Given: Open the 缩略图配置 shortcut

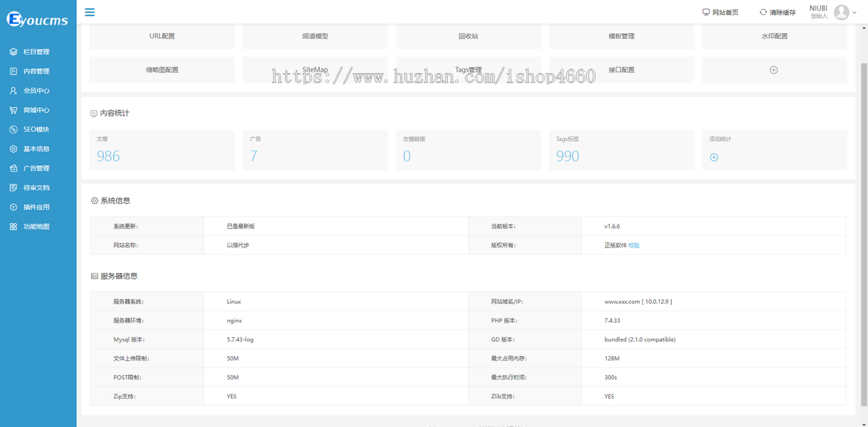Looking at the screenshot, I should click(162, 70).
